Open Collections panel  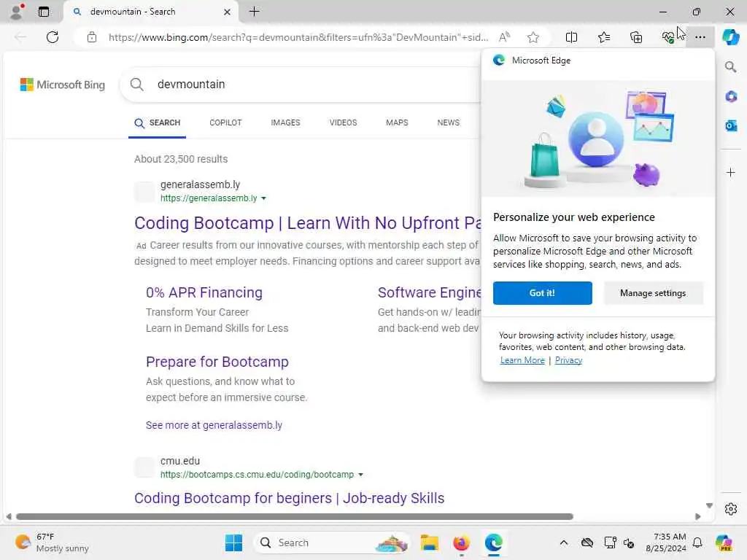tap(636, 37)
